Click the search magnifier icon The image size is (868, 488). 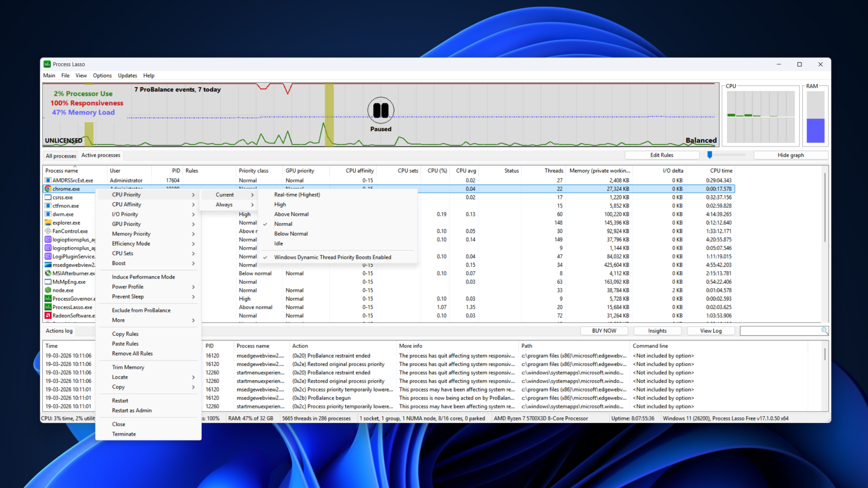824,331
